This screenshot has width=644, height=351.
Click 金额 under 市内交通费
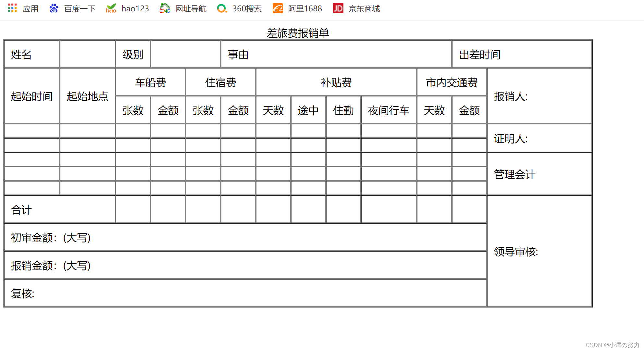[469, 110]
